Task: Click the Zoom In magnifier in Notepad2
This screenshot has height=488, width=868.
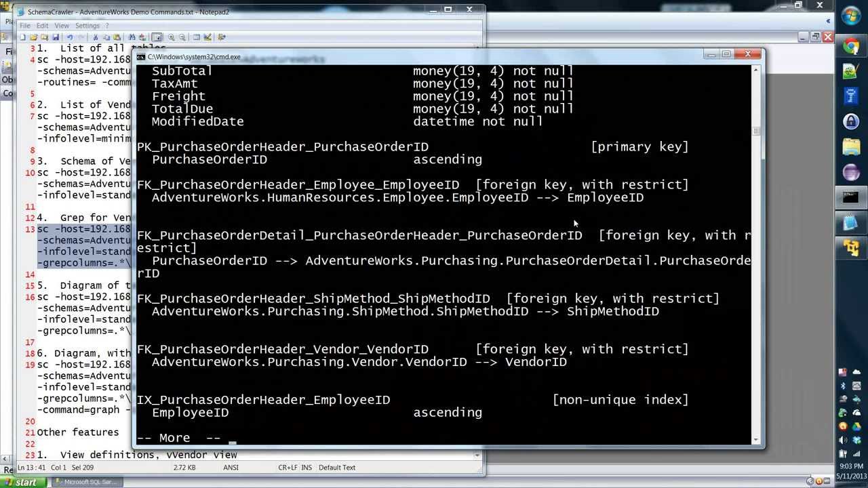Action: click(171, 37)
